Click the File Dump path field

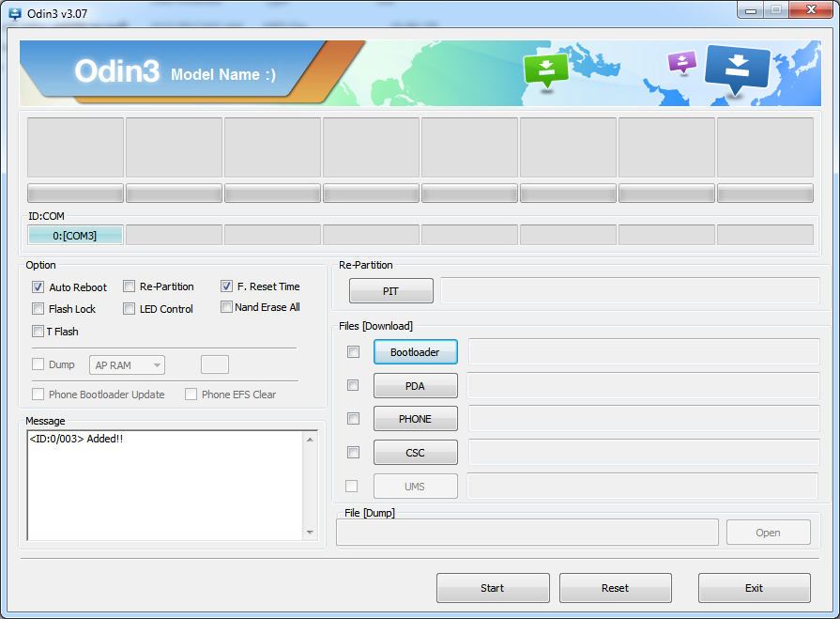point(527,533)
